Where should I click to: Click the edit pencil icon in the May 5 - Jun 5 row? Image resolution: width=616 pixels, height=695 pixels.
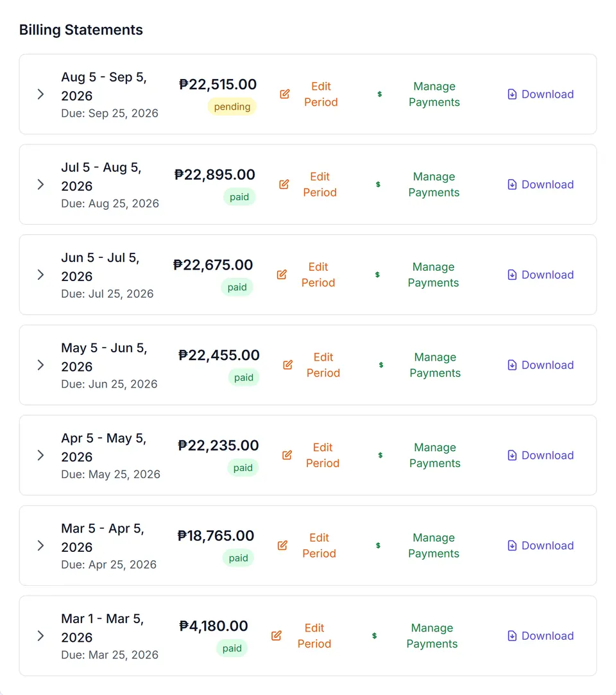pos(287,365)
